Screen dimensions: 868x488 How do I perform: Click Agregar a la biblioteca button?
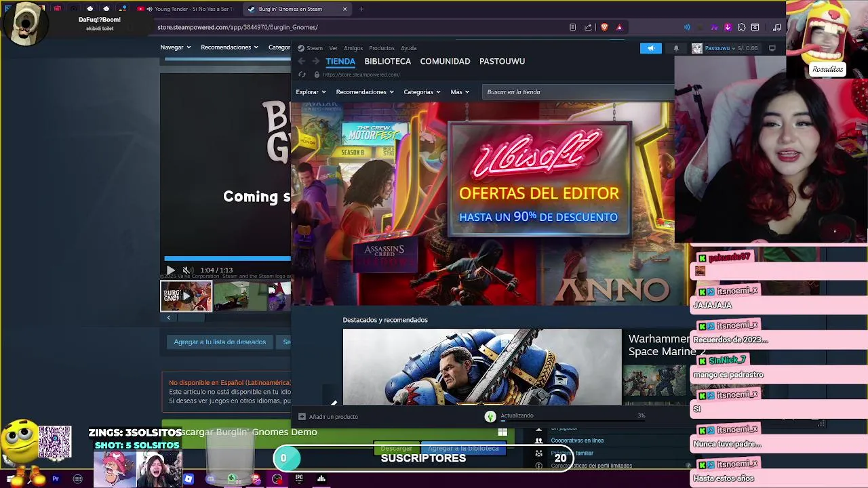(x=463, y=448)
